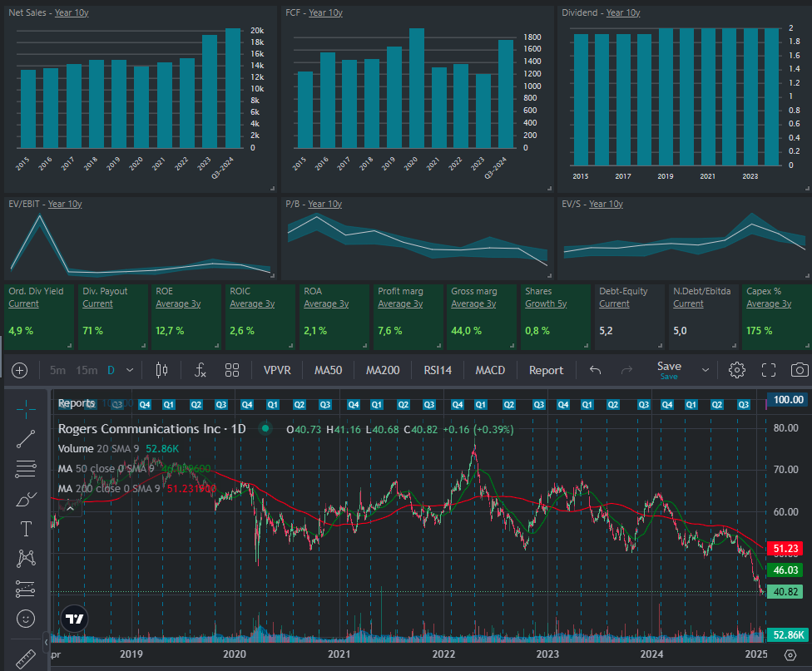Switch to the 15m timeframe
Viewport: 812px width, 671px height.
coord(86,370)
